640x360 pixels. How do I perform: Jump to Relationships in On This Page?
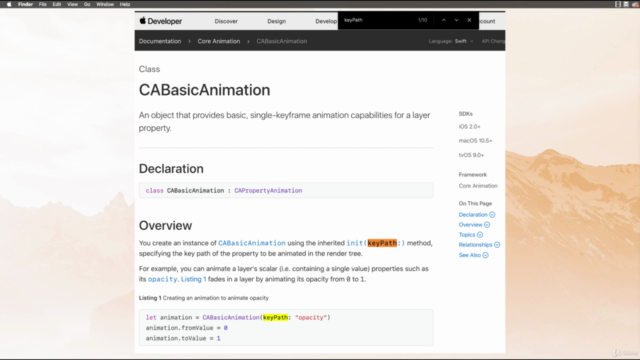point(475,245)
